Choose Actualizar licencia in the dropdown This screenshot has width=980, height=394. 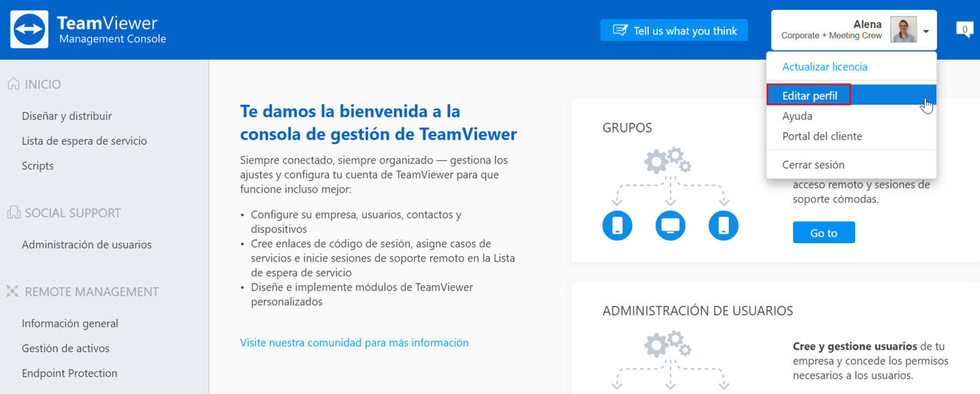pyautogui.click(x=825, y=67)
